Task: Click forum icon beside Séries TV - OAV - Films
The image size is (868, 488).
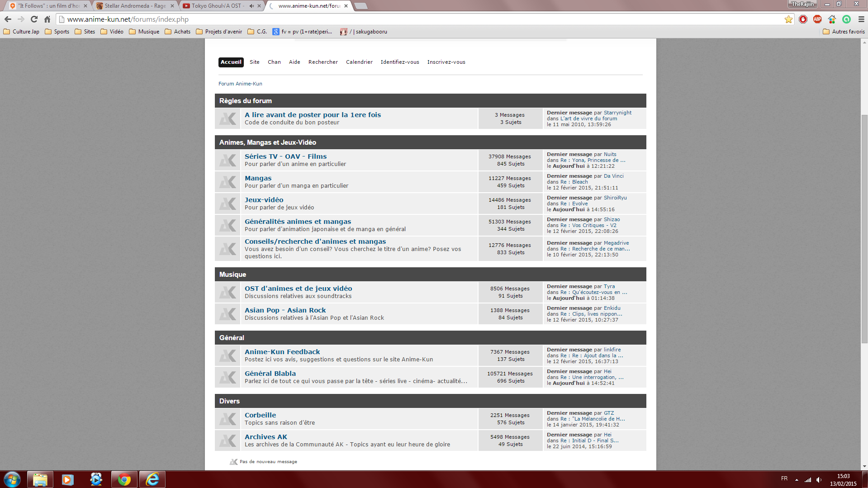Action: 228,160
